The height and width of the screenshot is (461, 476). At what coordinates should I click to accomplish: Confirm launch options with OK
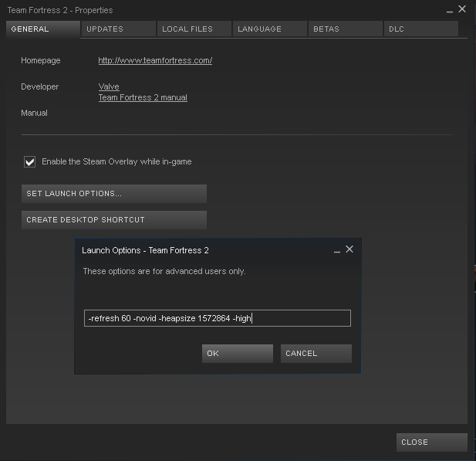coord(238,354)
